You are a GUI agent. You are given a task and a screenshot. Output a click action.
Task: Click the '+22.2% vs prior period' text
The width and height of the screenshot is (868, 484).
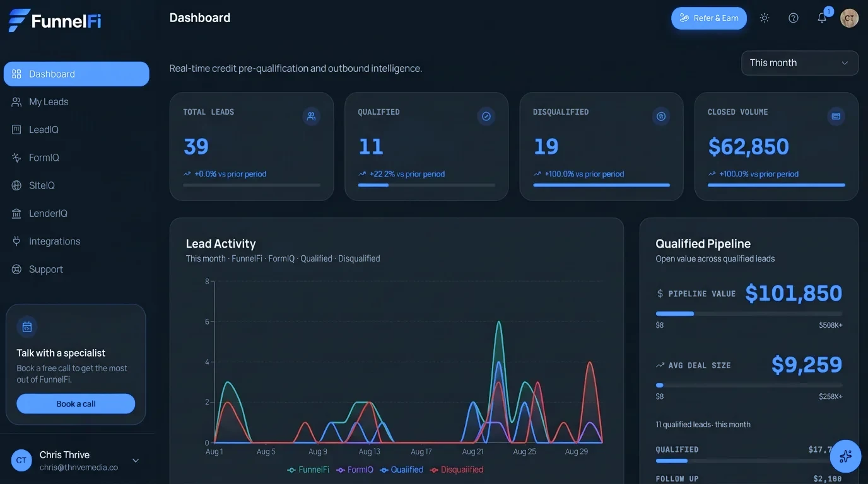pyautogui.click(x=407, y=174)
